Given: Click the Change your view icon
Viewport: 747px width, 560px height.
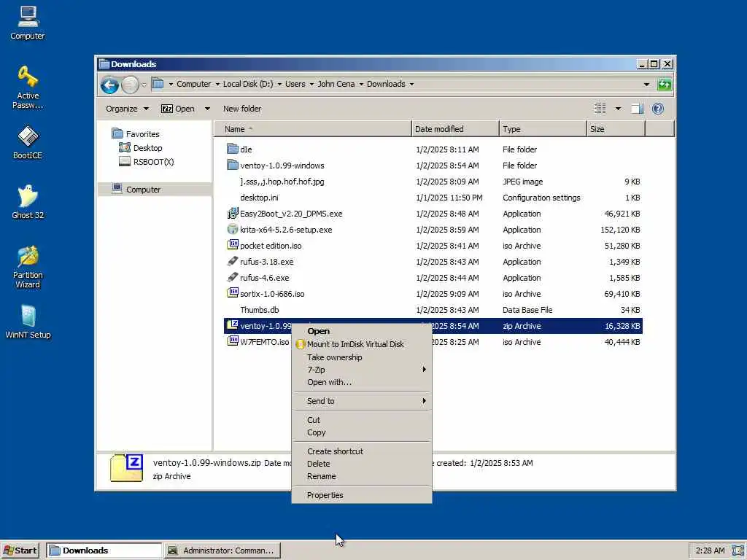Looking at the screenshot, I should pyautogui.click(x=600, y=109).
